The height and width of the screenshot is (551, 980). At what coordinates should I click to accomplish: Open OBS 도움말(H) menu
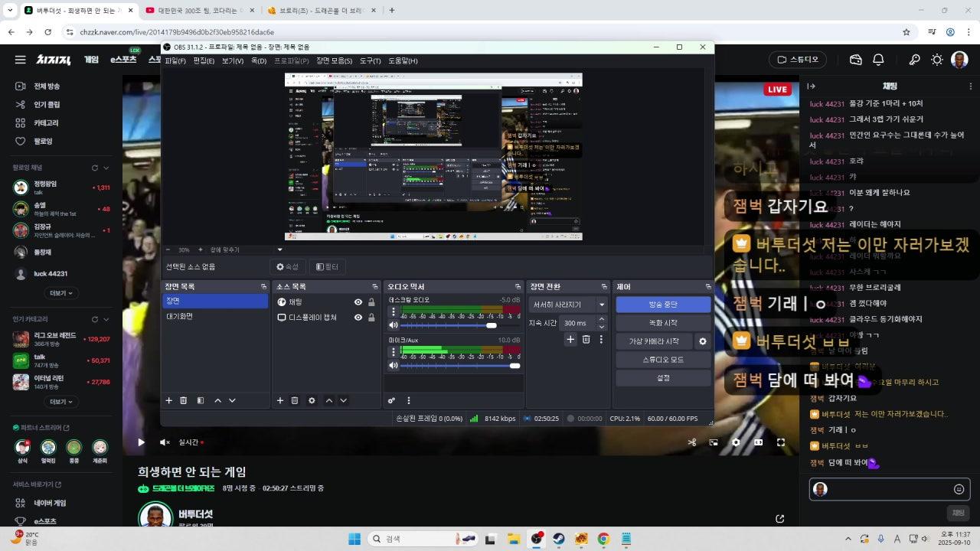coord(403,60)
